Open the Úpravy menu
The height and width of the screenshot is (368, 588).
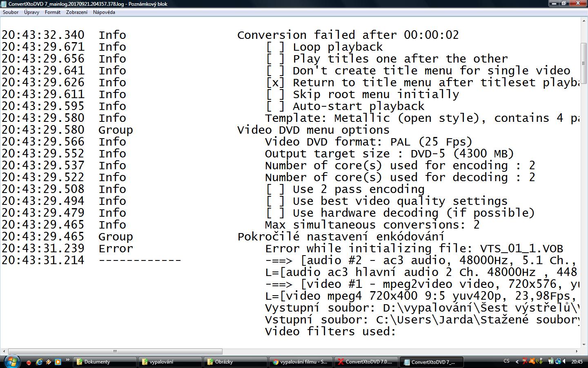point(31,12)
